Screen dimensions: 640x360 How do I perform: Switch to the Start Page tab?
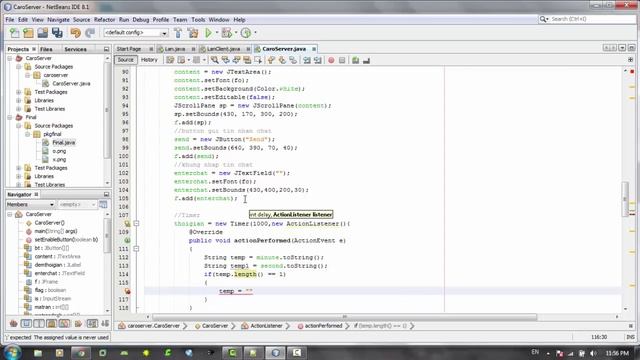coord(129,49)
